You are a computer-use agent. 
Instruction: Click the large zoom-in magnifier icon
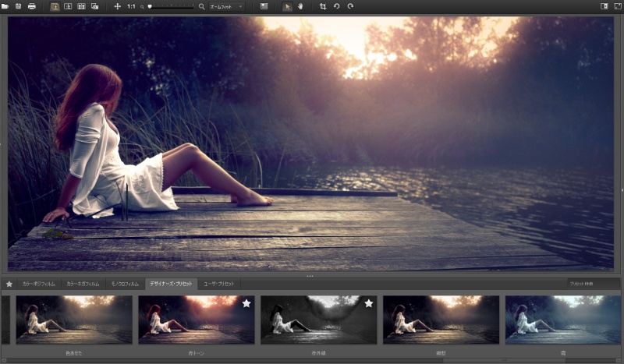click(x=202, y=6)
